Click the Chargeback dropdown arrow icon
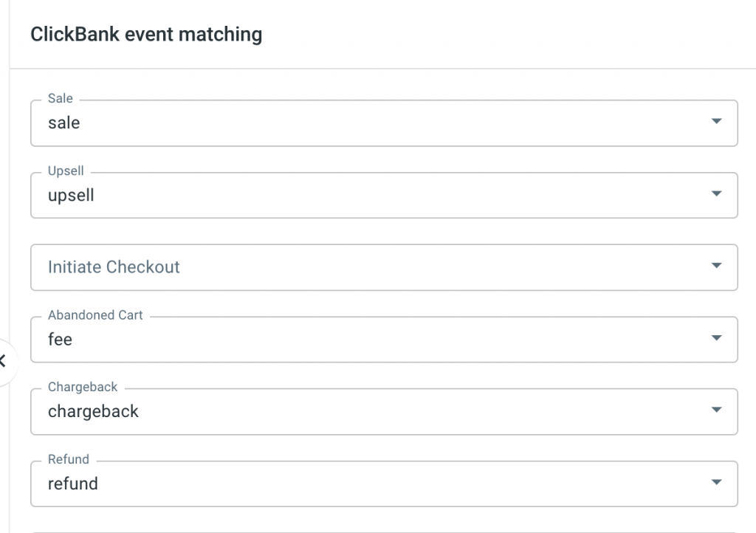 click(715, 410)
